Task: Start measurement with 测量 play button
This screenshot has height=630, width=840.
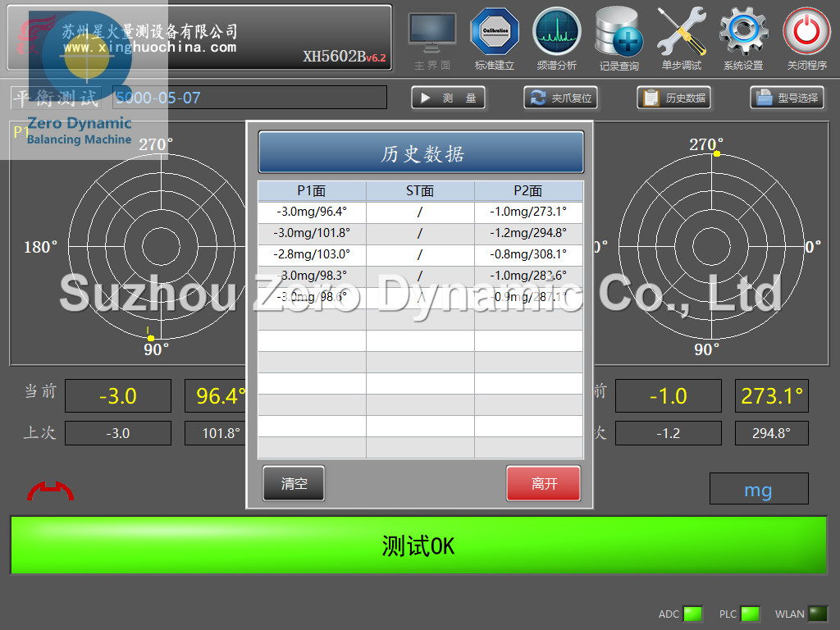Action: [x=449, y=98]
